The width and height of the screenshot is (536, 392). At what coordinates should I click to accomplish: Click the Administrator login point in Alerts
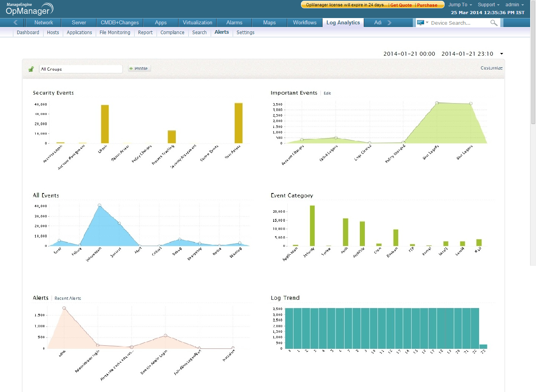coord(98,345)
